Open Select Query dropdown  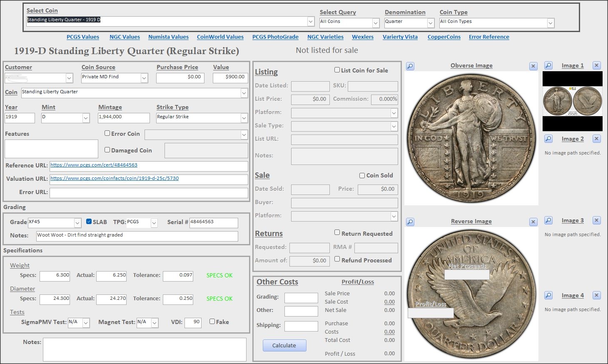tap(376, 23)
